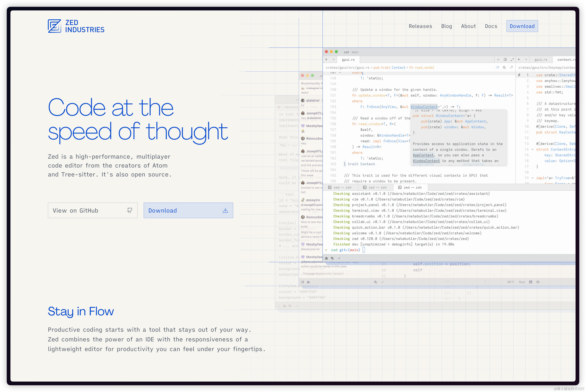Click the large Download button below tagline

[188, 211]
